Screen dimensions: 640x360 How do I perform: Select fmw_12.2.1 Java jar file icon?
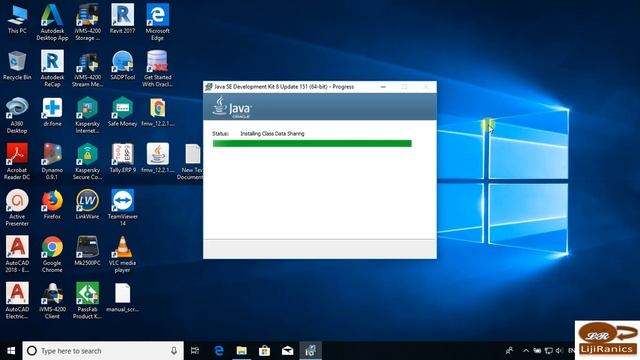(x=158, y=158)
